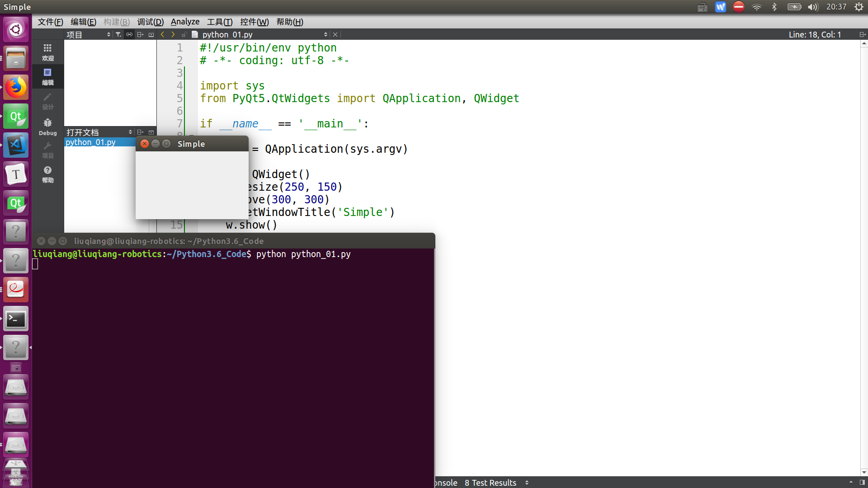Open the Terminal icon in the dock
868x488 pixels.
tap(16, 319)
